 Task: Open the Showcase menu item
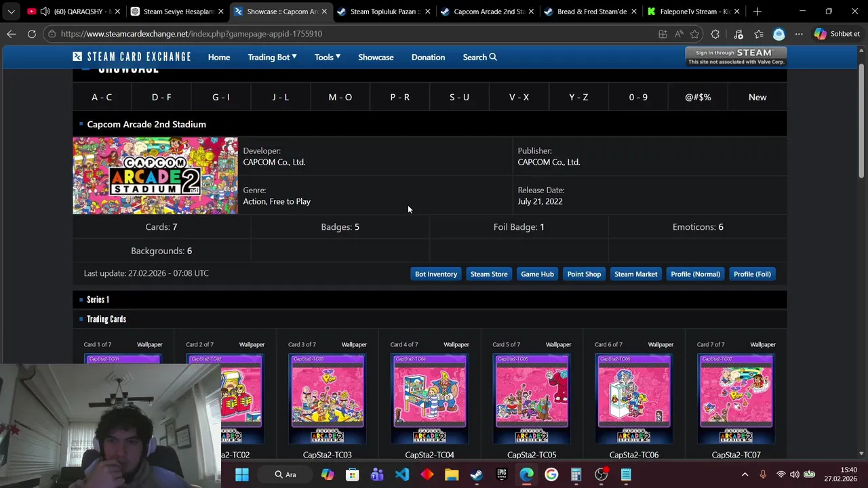pyautogui.click(x=376, y=57)
